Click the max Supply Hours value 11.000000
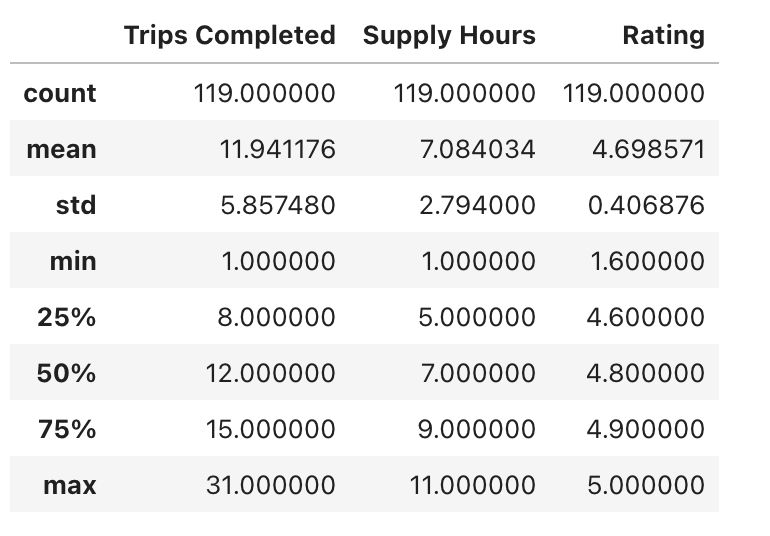 click(472, 485)
